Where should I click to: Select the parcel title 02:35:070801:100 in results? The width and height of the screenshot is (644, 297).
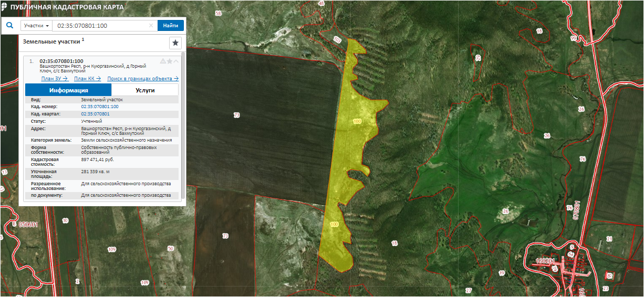point(61,61)
